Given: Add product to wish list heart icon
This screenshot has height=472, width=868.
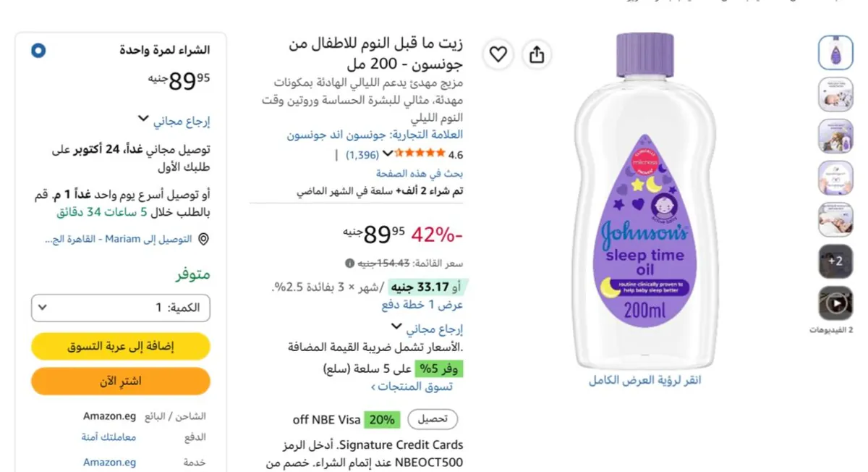Looking at the screenshot, I should pos(498,54).
